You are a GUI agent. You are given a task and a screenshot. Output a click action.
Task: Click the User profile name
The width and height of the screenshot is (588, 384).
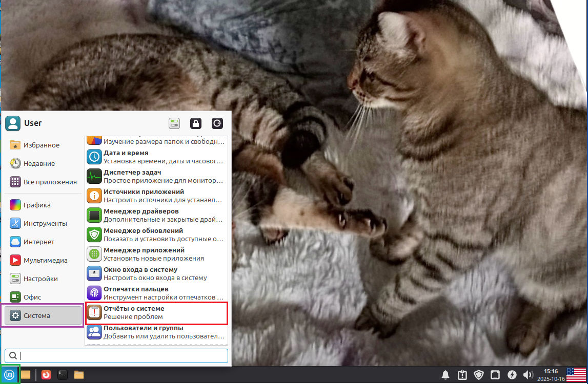tap(32, 123)
